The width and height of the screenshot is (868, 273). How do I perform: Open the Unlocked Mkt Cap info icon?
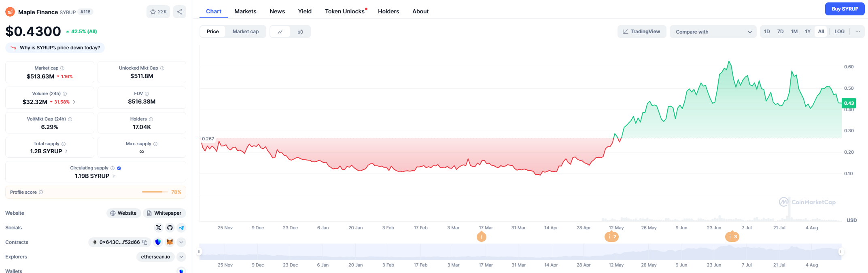pos(162,68)
